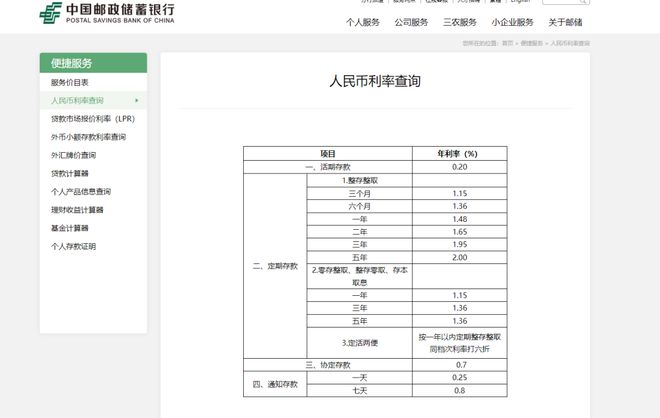Click 首页 in the breadcrumb

(x=507, y=43)
